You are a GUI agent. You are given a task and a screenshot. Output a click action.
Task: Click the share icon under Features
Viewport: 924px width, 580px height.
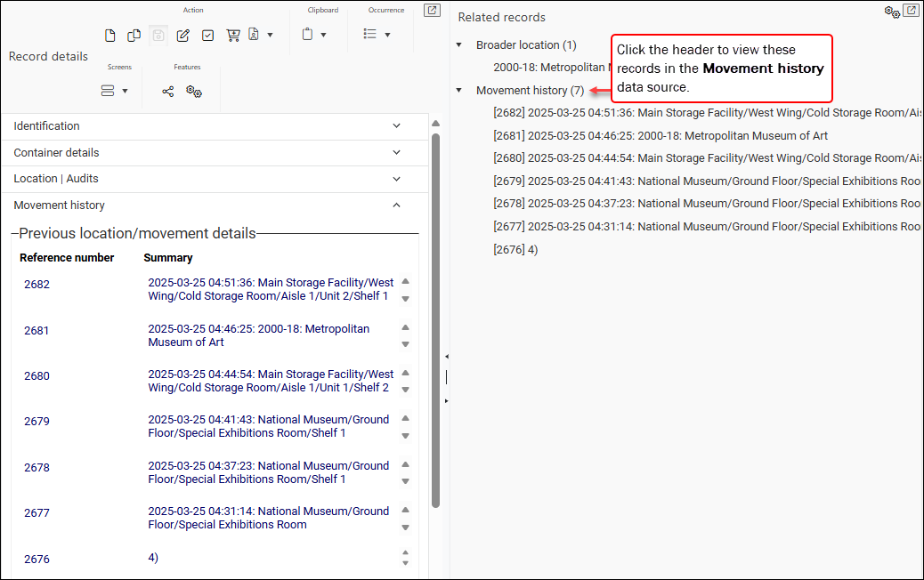tap(168, 92)
